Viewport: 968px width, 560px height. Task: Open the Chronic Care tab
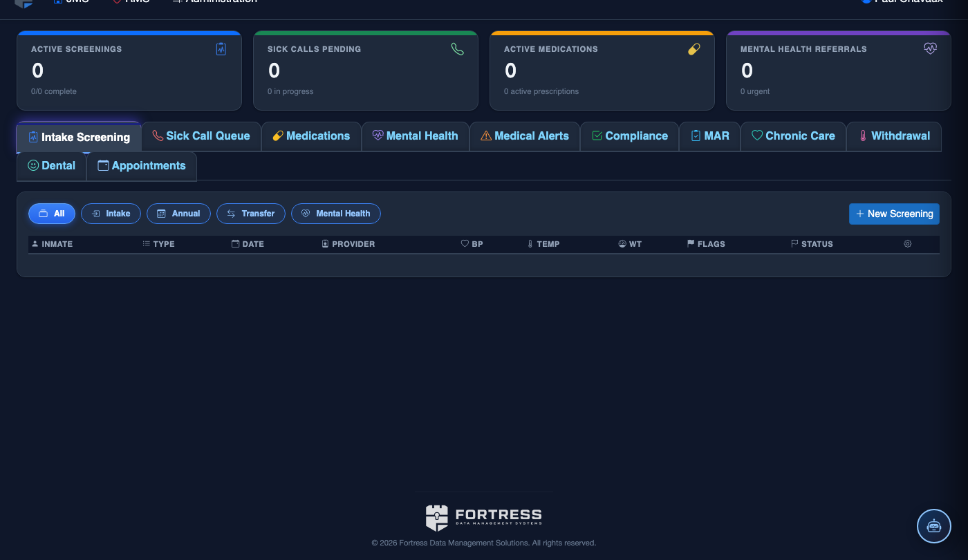click(794, 136)
